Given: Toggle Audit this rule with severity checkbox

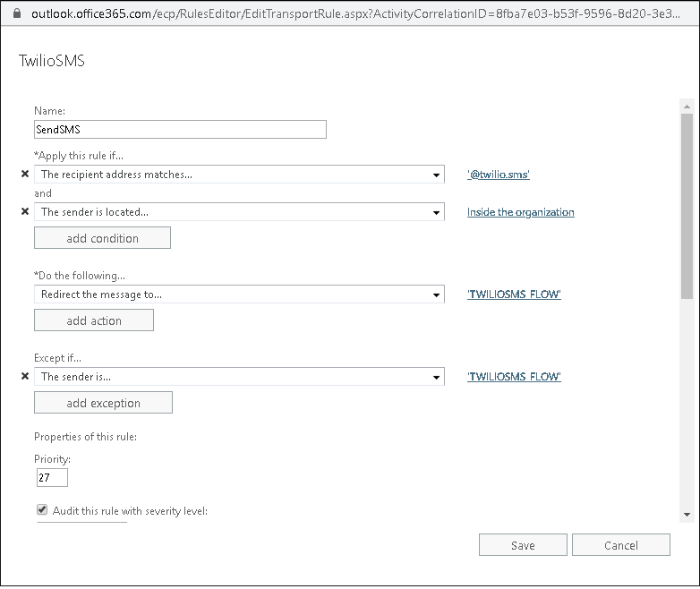Looking at the screenshot, I should (42, 509).
